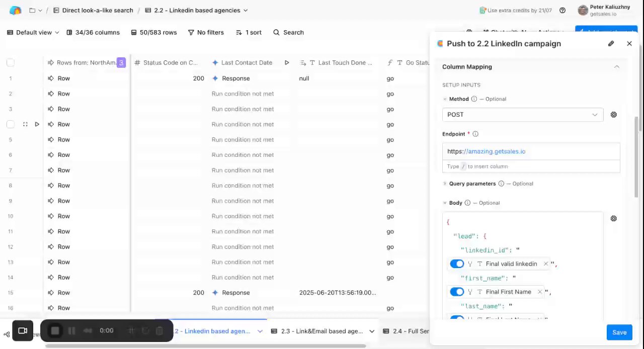Click the run play icon on row 4

37,124
